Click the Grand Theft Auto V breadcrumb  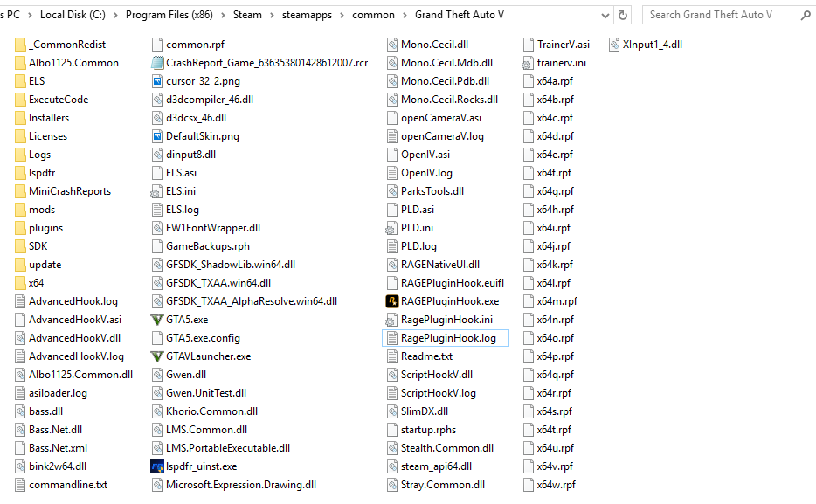click(x=460, y=15)
